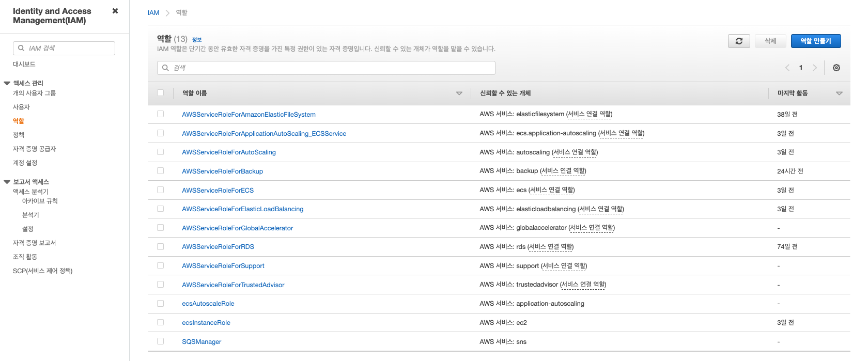Check the ecsInstanceRole checkbox
Screen dimensions: 868x361
click(x=160, y=322)
